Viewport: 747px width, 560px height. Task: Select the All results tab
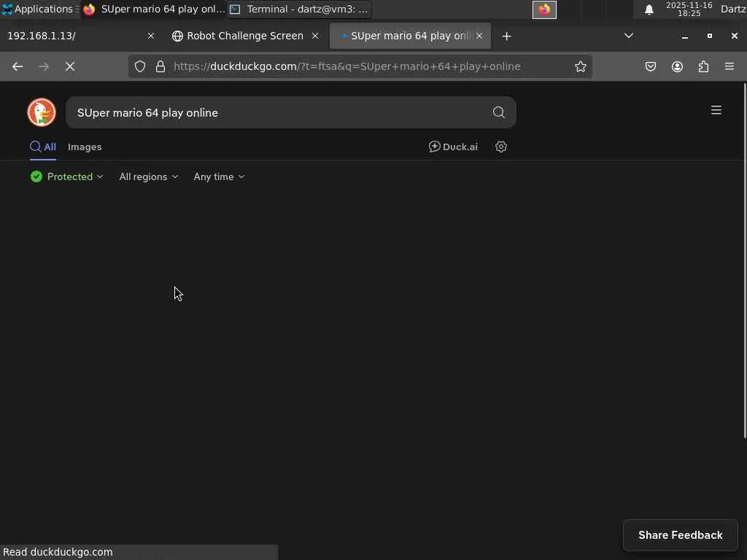43,147
